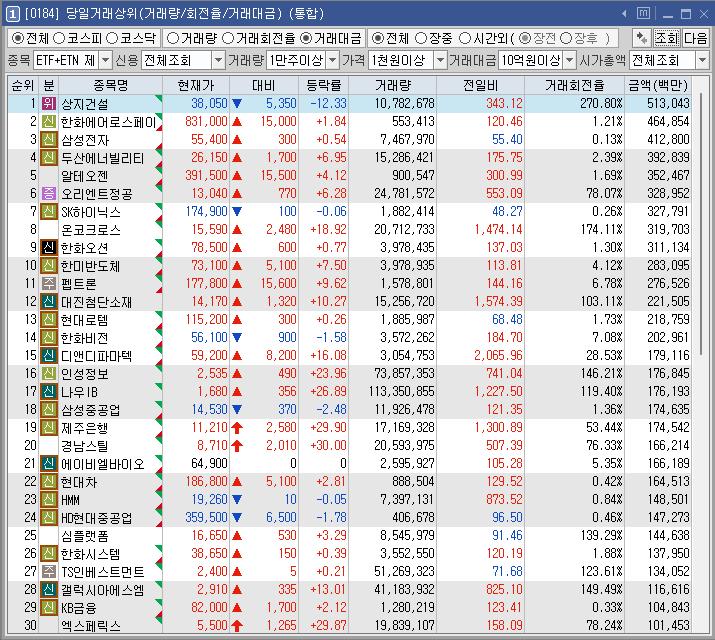
Task: Select the 알테오젠 stock name
Action: coord(84,176)
